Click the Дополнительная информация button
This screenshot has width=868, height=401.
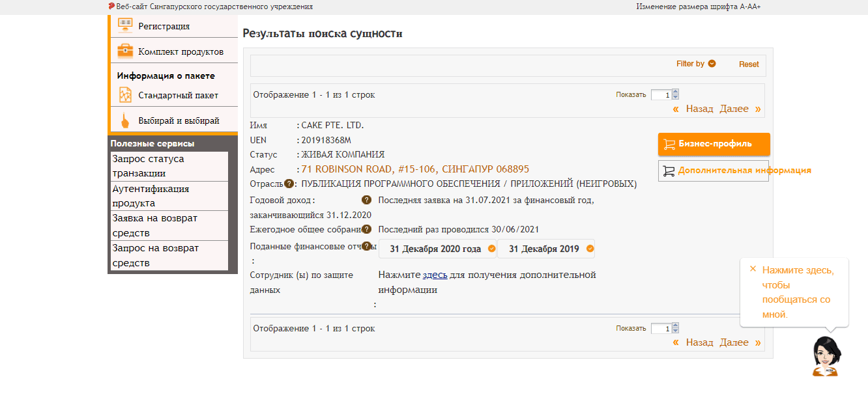coord(714,171)
